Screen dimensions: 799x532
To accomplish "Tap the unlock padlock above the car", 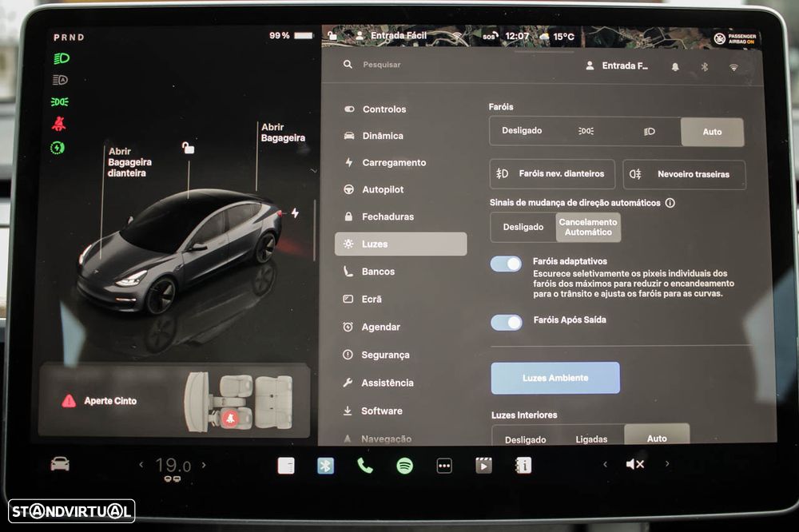I will (188, 148).
